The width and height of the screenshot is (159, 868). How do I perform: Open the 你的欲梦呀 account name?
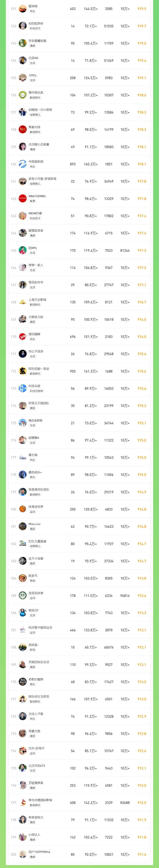point(36,24)
